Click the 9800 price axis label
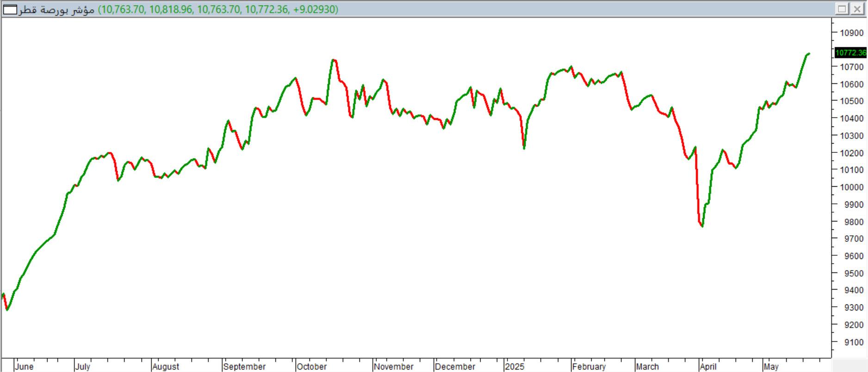 point(854,222)
